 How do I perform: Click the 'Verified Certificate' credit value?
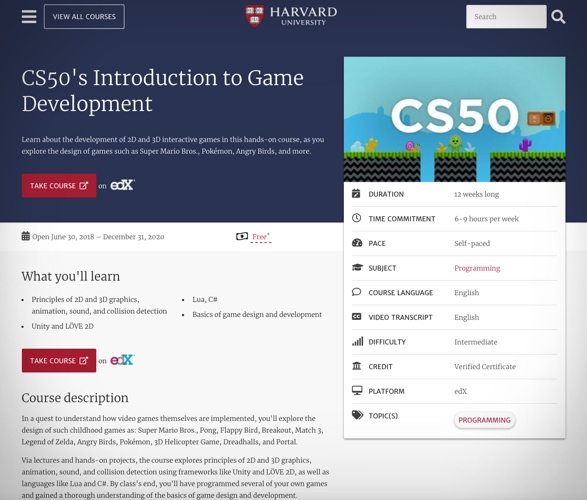click(485, 367)
